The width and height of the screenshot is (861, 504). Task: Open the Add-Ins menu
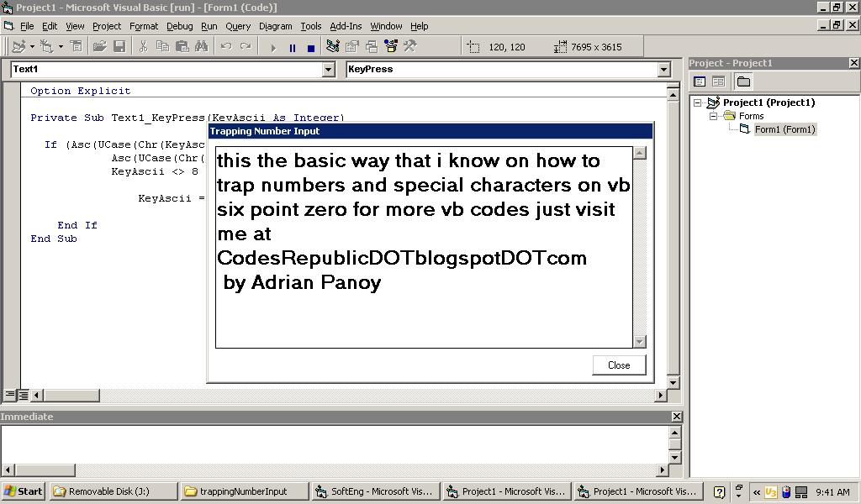[x=346, y=26]
